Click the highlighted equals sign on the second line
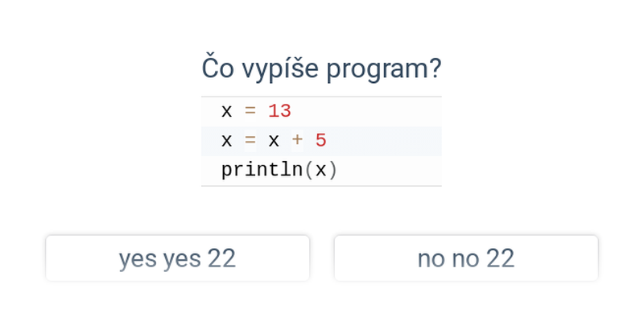The image size is (644, 322). coord(250,141)
